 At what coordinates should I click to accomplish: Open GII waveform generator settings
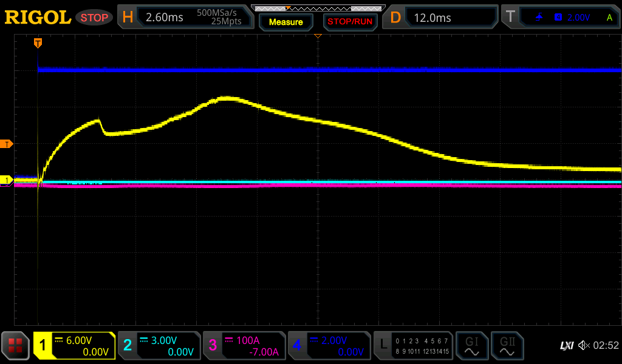[507, 346]
